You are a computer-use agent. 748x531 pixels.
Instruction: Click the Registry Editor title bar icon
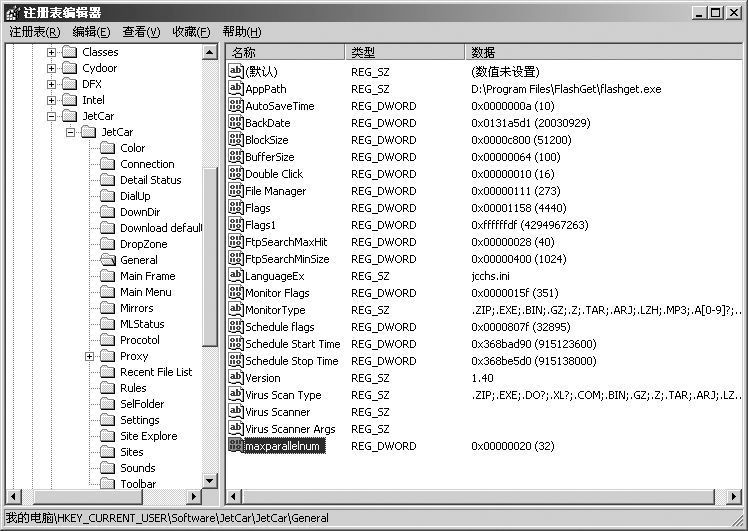[x=12, y=11]
